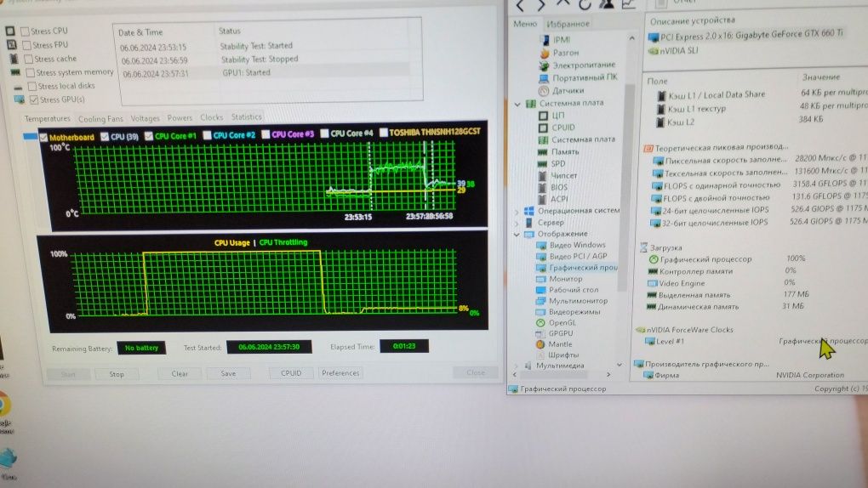The width and height of the screenshot is (868, 488).
Task: Collapse the Системная плата tree node
Action: (x=517, y=104)
